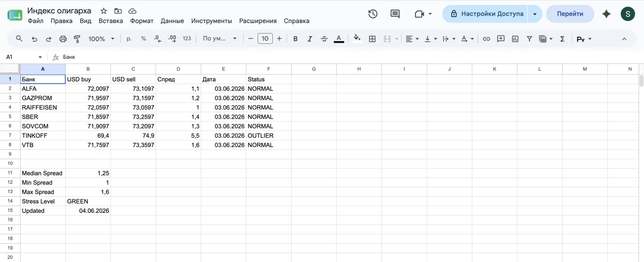Viewport: 644px width, 262px height.
Task: Open the Вставка menu
Action: point(111,21)
